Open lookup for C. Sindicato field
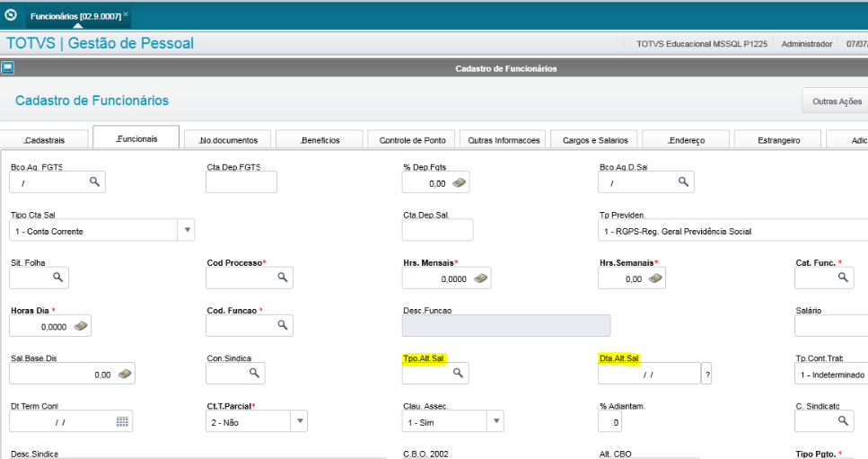 [x=843, y=420]
